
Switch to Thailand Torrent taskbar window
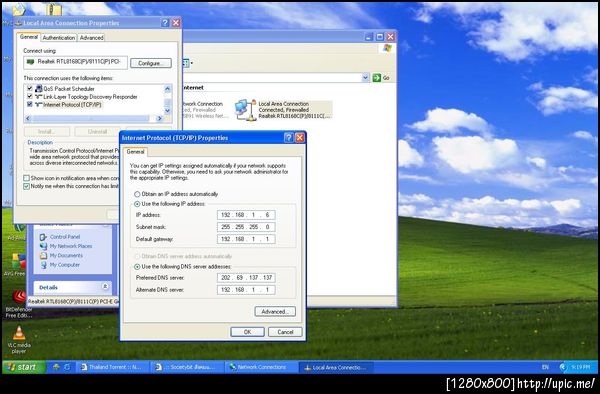coord(113,367)
